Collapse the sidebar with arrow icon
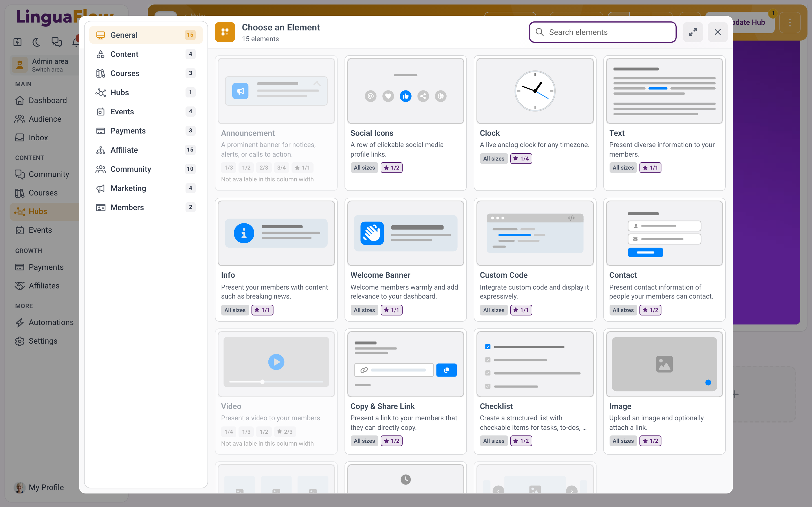The height and width of the screenshot is (507, 812). point(17,42)
